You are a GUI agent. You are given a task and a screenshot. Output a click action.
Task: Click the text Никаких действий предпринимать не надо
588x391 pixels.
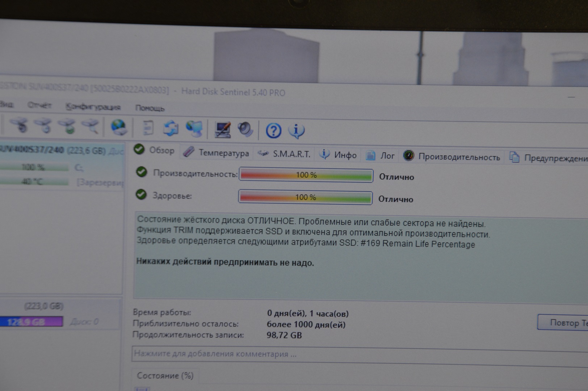(x=225, y=262)
